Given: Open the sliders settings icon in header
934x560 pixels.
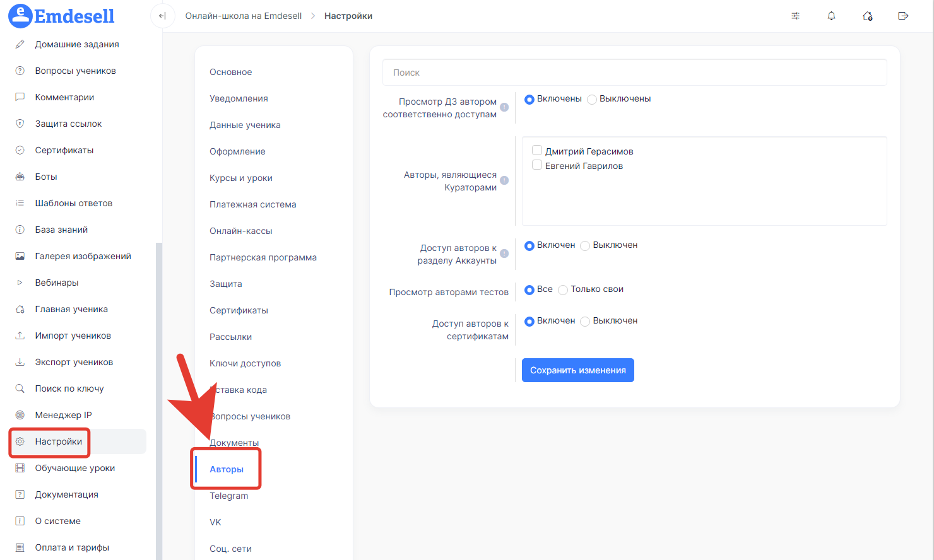Looking at the screenshot, I should 795,16.
